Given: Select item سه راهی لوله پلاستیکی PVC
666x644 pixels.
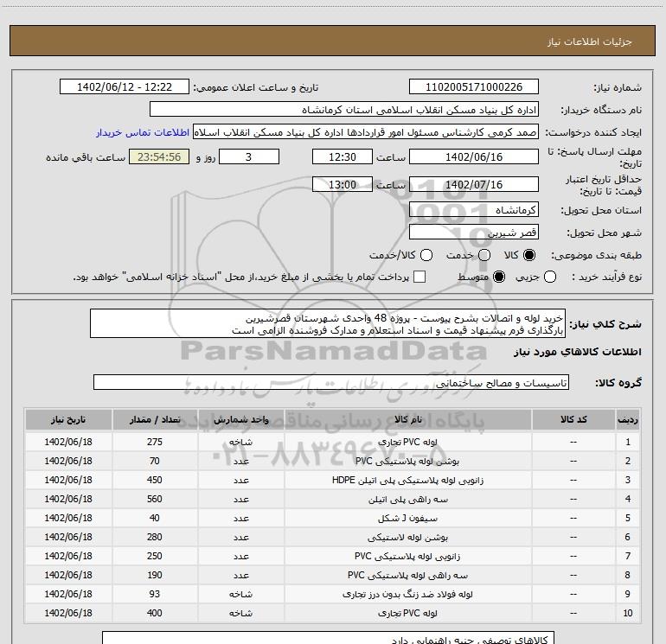Looking at the screenshot, I should [407, 575].
